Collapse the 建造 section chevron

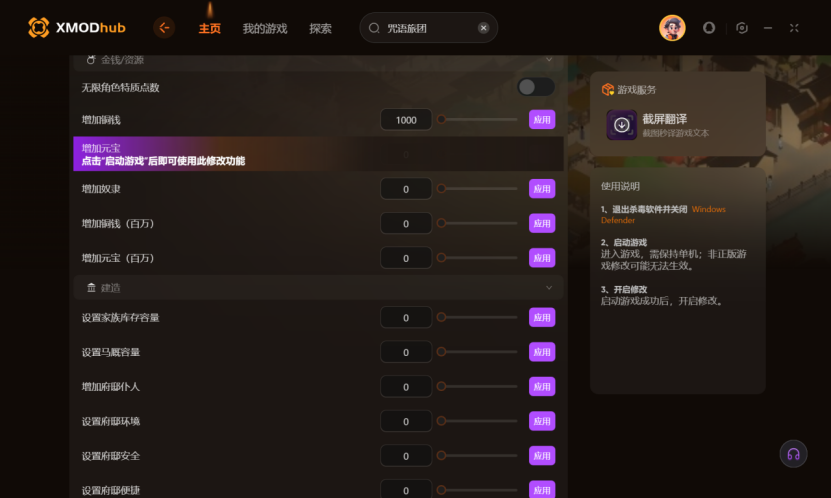tap(549, 288)
